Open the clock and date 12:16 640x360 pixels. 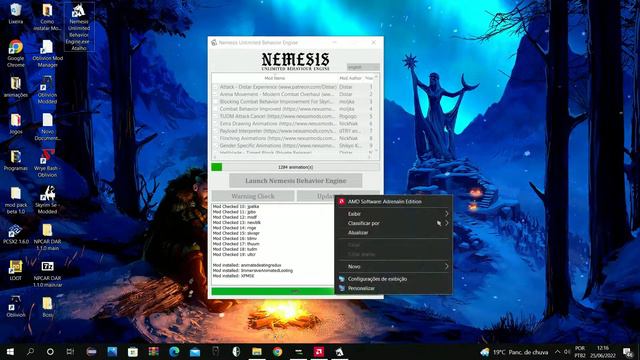pos(602,352)
